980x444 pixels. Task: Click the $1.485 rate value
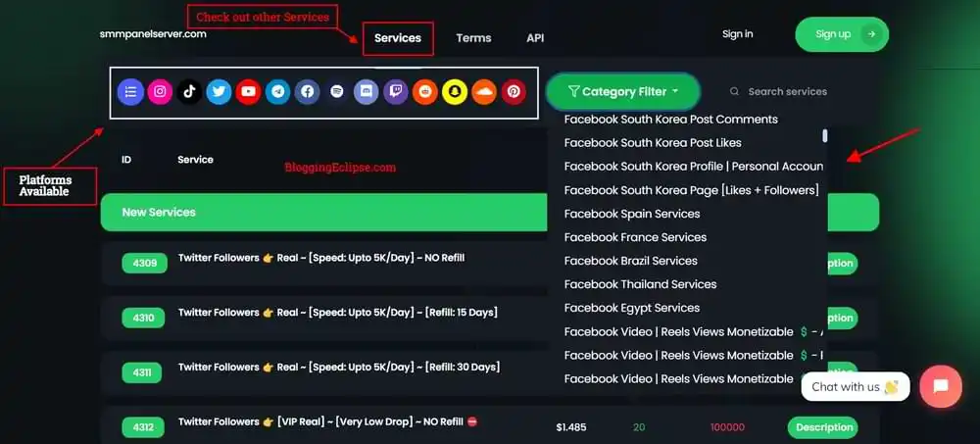pyautogui.click(x=571, y=427)
